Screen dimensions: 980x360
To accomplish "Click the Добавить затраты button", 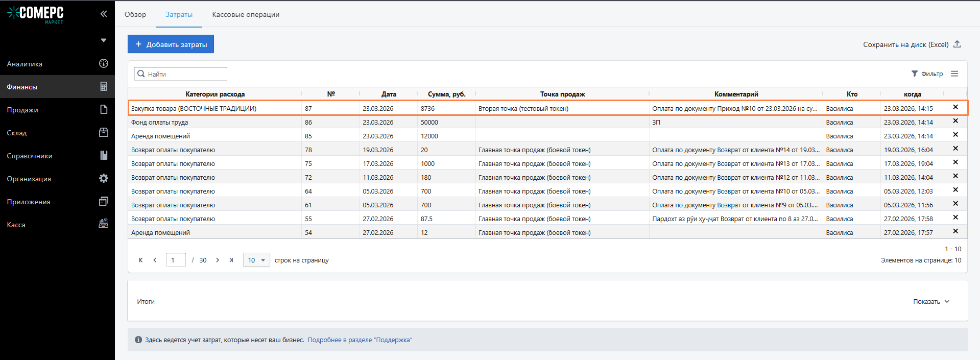I will (x=171, y=44).
